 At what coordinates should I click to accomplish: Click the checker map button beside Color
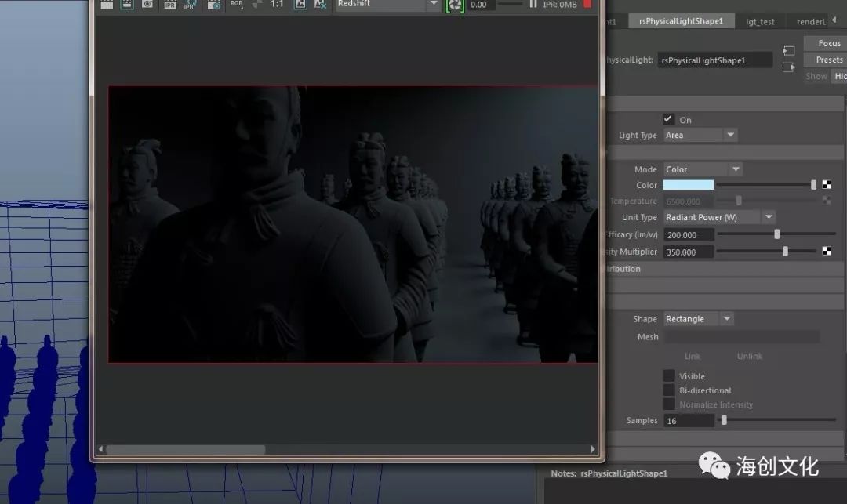tap(827, 185)
